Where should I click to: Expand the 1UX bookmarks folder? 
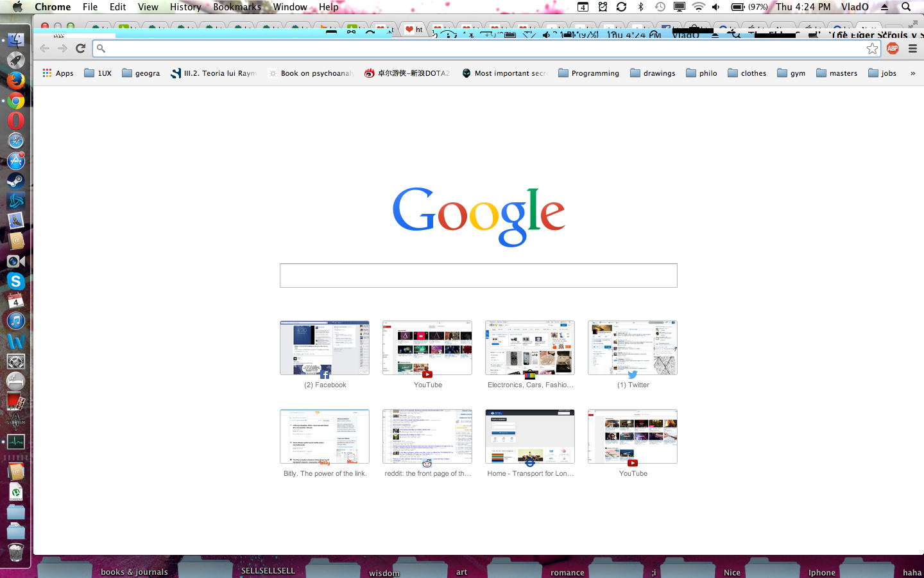coord(98,73)
